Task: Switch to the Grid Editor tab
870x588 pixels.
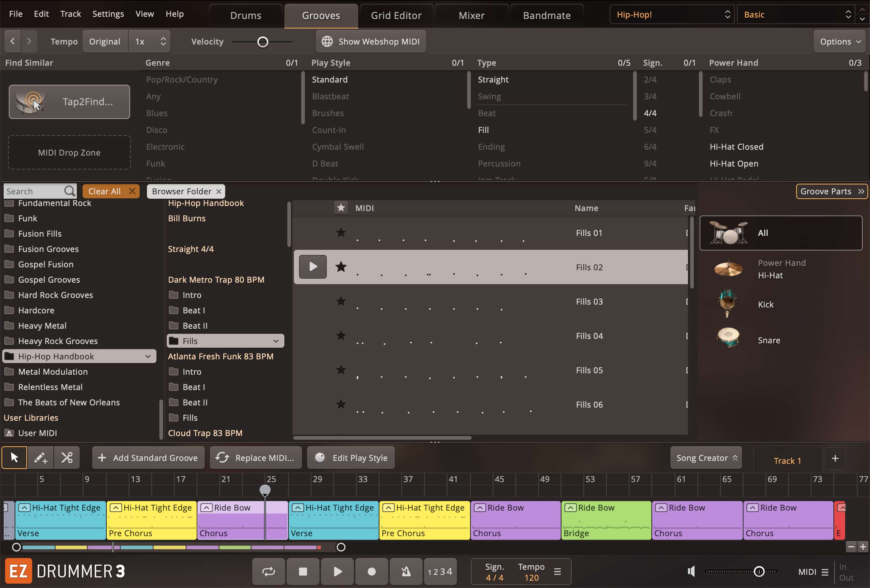Action: (396, 15)
